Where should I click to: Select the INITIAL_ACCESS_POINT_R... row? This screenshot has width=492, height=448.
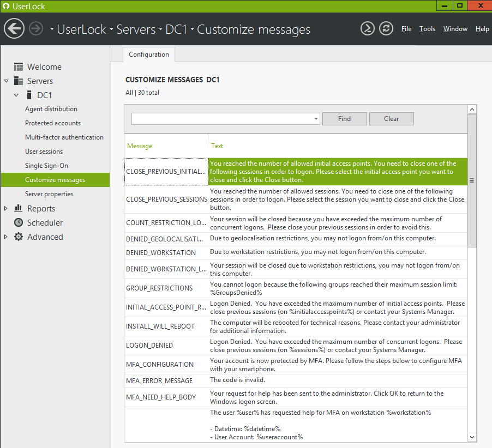pos(296,307)
